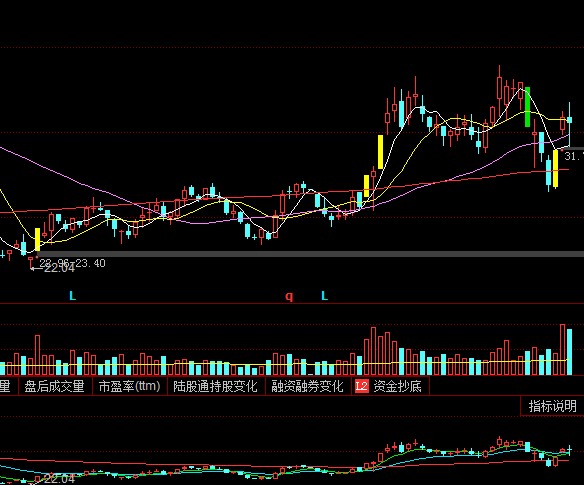Click the yellow candle near the 22.04 low

[37, 239]
